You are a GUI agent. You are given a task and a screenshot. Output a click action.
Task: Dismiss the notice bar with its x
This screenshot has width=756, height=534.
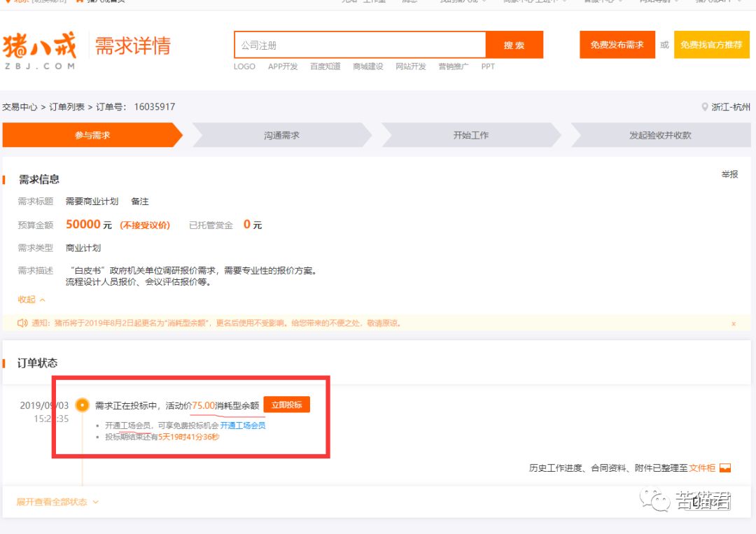[734, 323]
